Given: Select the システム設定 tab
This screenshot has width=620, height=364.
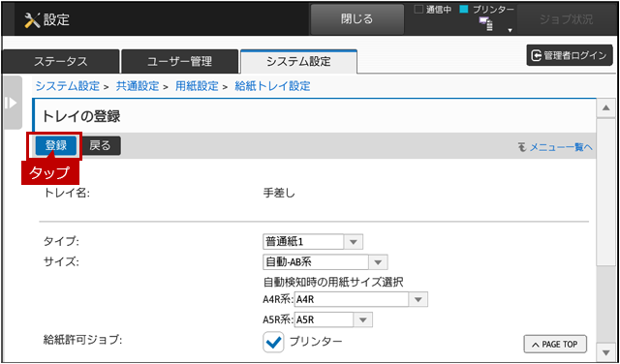Looking at the screenshot, I should coord(298,62).
